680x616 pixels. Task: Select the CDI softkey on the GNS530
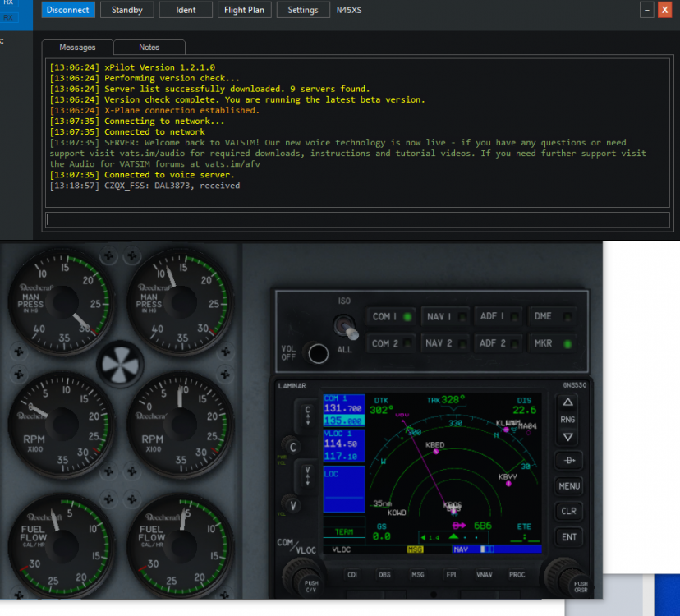352,575
